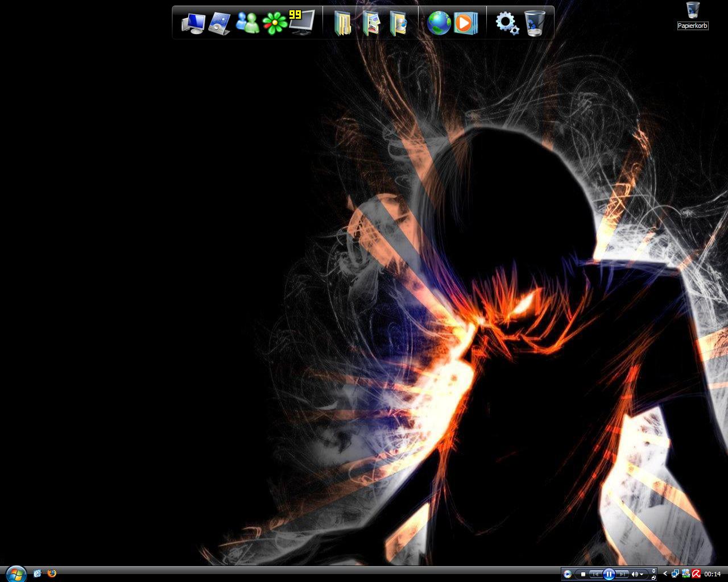This screenshot has height=582, width=728.
Task: Click the show desktop quick launch icon
Action: click(x=38, y=573)
